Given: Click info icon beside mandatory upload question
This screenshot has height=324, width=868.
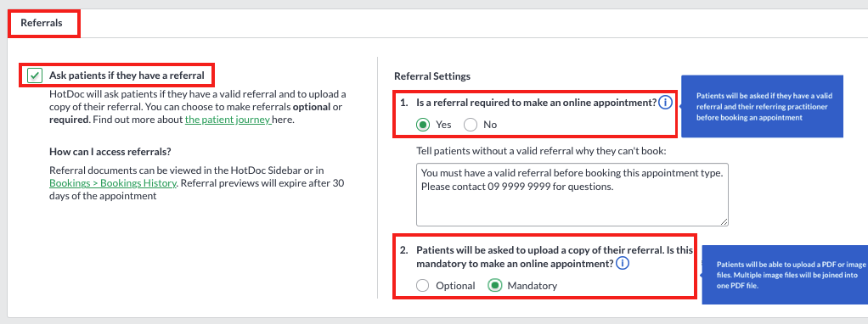Looking at the screenshot, I should (x=623, y=264).
